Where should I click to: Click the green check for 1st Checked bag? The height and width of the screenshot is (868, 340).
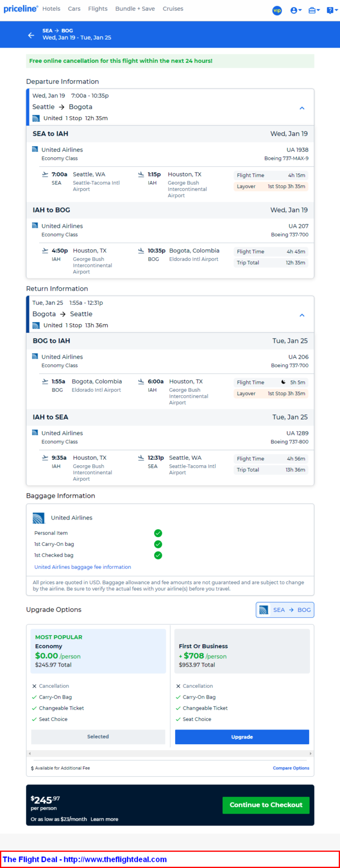coord(158,555)
